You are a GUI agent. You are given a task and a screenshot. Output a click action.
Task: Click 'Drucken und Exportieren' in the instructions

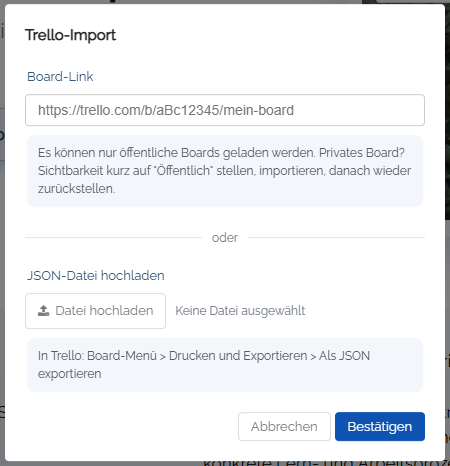[238, 356]
